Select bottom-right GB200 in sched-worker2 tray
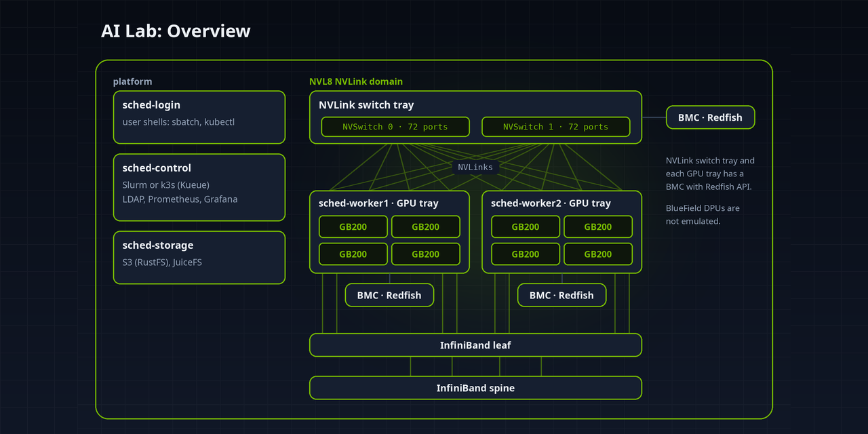The image size is (868, 434). [x=598, y=254]
